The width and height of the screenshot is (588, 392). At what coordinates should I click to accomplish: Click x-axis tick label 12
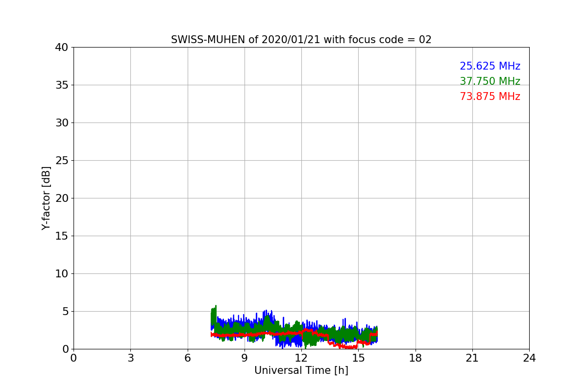301,358
